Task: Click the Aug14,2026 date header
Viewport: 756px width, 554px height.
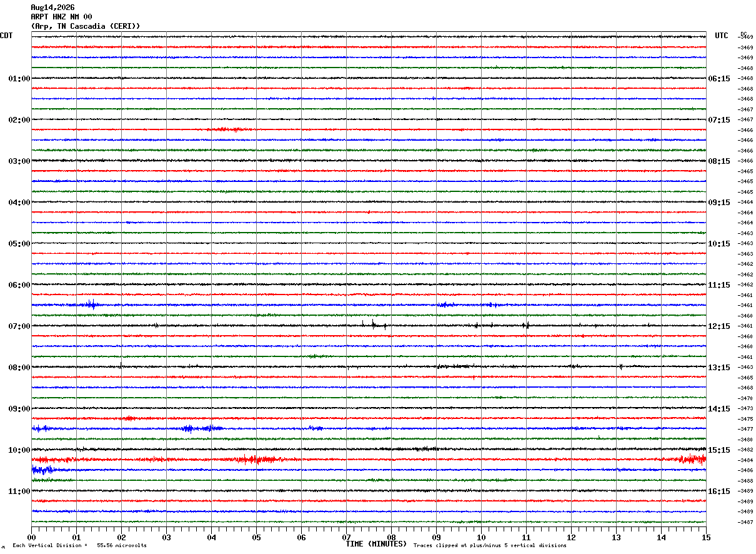Action: pos(52,8)
